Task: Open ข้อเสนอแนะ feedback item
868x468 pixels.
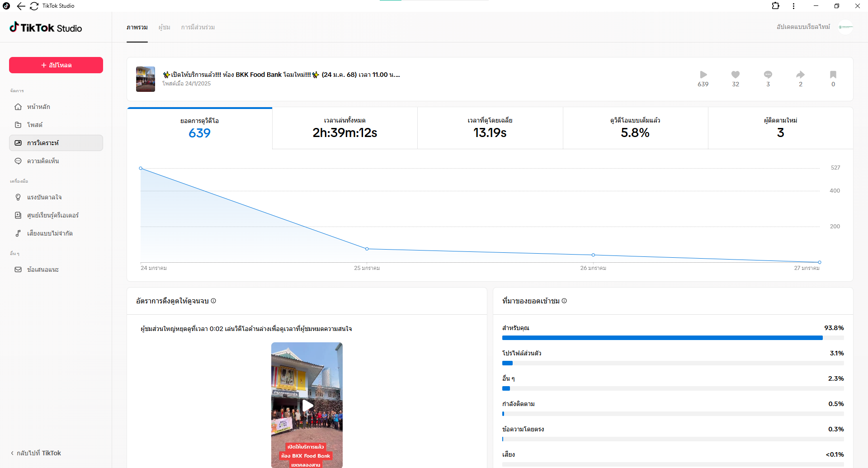Action: [x=56, y=269]
